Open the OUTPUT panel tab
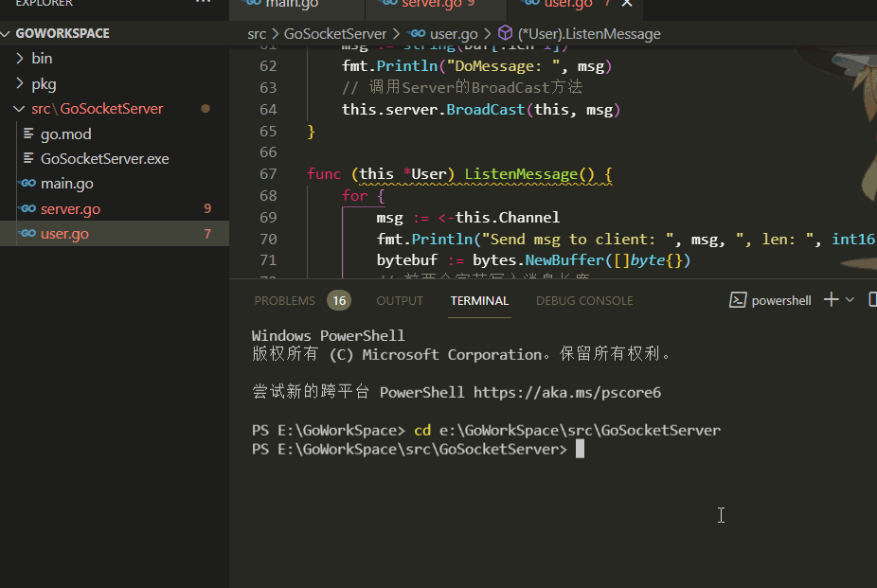877x588 pixels. click(400, 301)
